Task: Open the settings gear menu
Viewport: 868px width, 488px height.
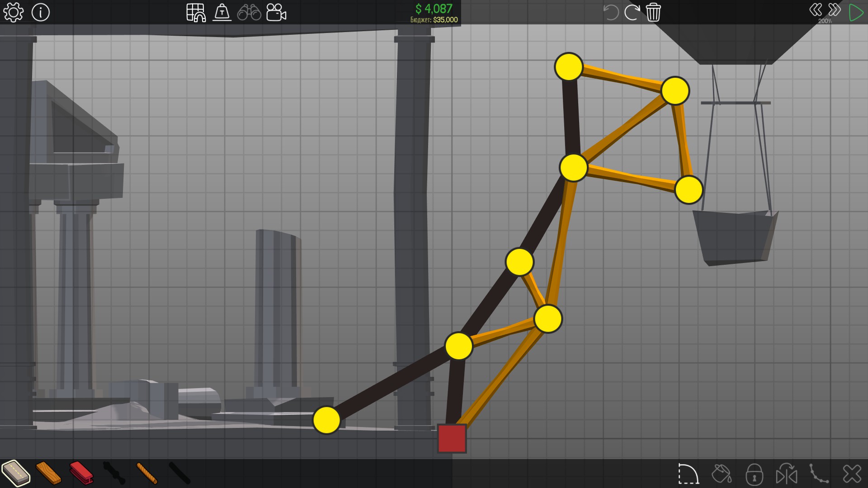Action: (13, 12)
